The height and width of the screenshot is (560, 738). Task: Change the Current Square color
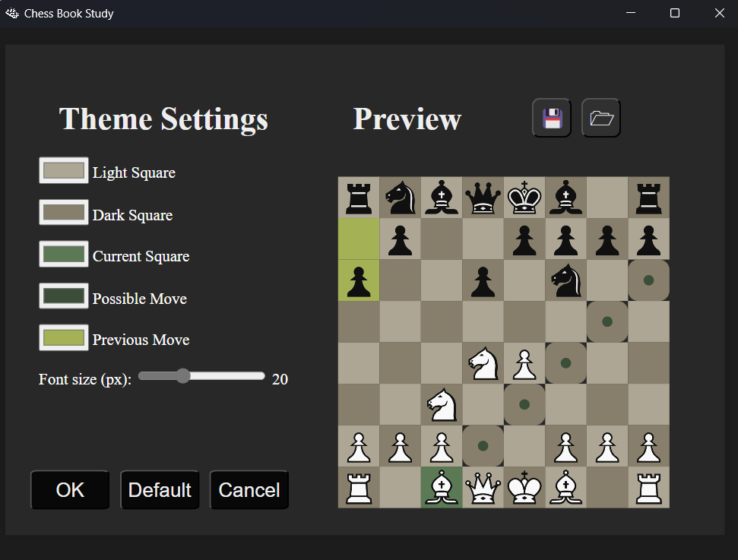pos(63,254)
